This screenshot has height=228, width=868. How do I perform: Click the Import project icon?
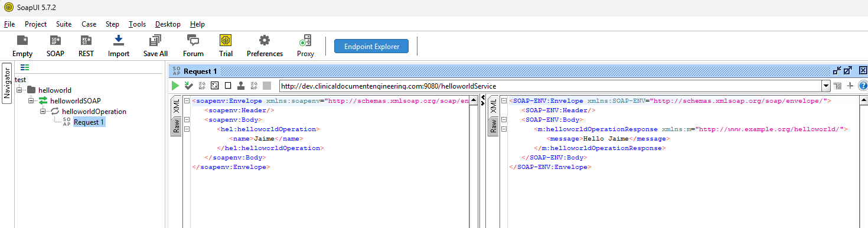pyautogui.click(x=118, y=41)
